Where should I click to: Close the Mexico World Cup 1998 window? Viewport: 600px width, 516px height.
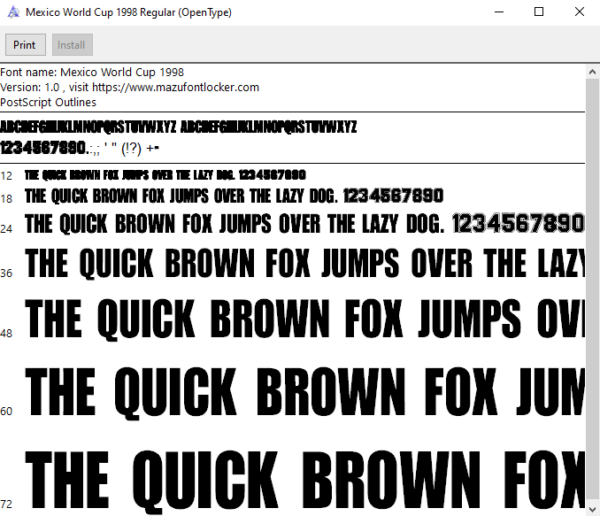579,12
